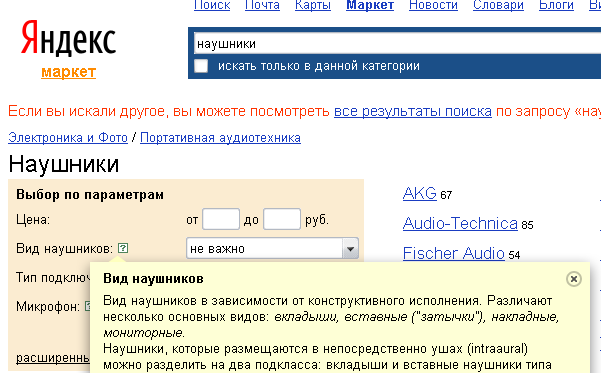Open the Словари navigation link
The height and width of the screenshot is (373, 601).
pos(498,5)
